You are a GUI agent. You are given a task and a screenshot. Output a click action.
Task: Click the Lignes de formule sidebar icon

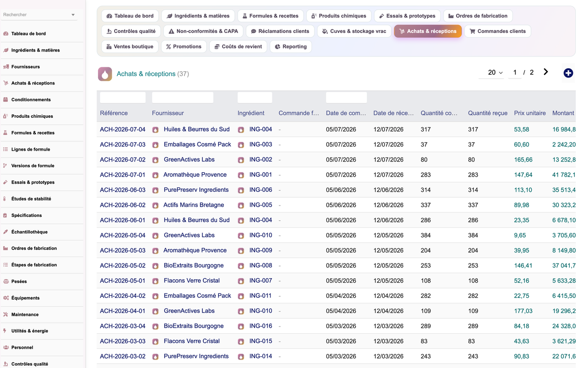pyautogui.click(x=6, y=149)
